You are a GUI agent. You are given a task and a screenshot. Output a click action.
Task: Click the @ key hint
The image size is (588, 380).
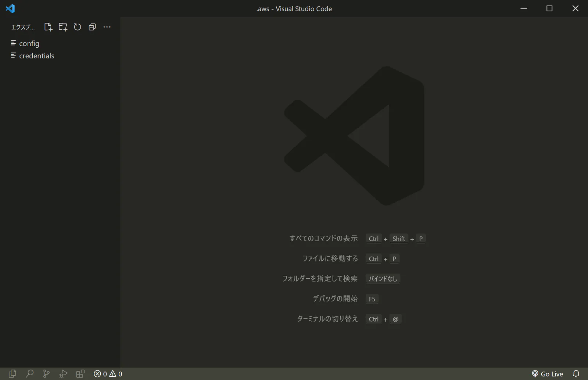(395, 319)
